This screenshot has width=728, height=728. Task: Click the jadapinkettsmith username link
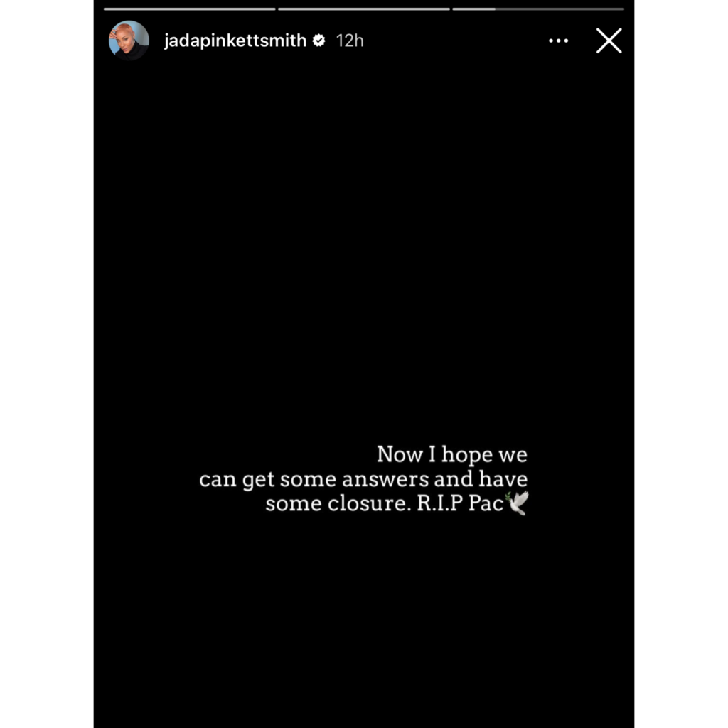235,41
